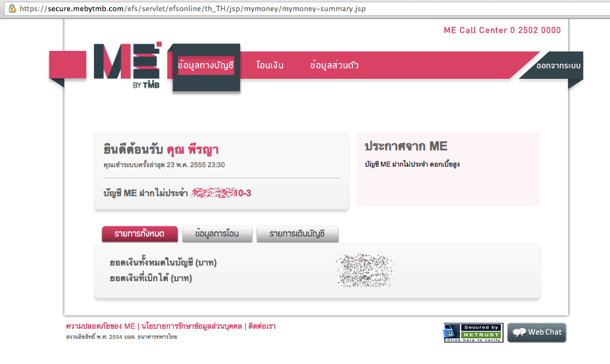Click the ME by TMB logo
The image size is (610, 364).
coord(127,65)
